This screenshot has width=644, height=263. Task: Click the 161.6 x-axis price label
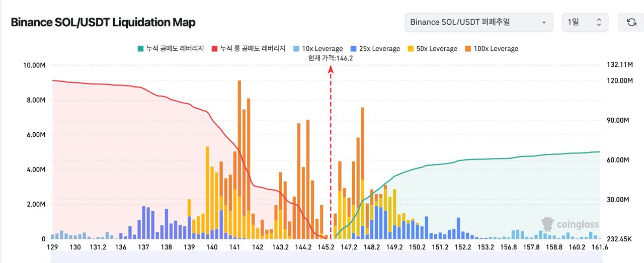[600, 247]
